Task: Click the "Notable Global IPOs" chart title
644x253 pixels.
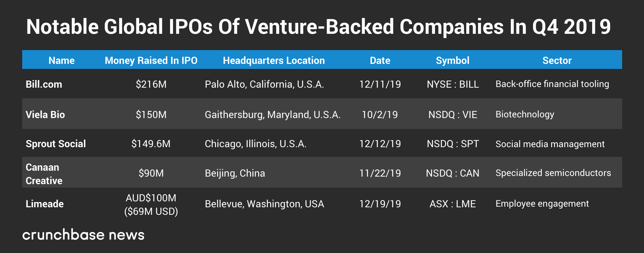Action: coord(318,27)
